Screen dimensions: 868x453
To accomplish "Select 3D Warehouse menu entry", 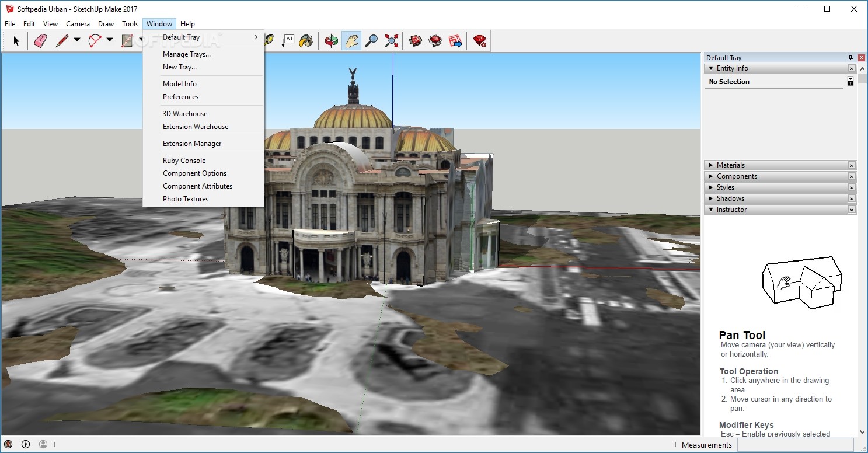I will [x=204, y=114].
